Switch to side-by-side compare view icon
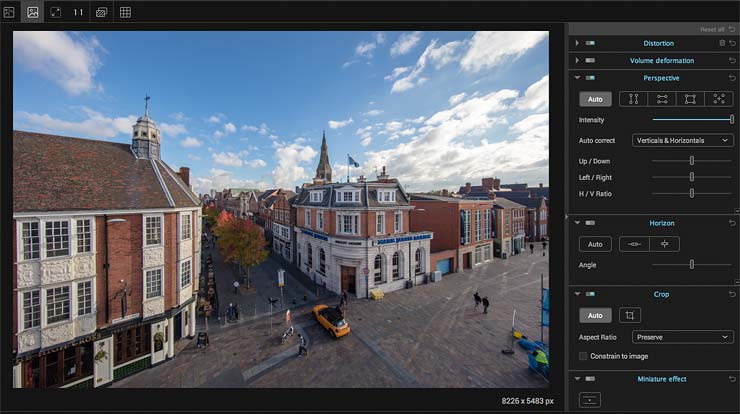The width and height of the screenshot is (740, 414). [9, 13]
